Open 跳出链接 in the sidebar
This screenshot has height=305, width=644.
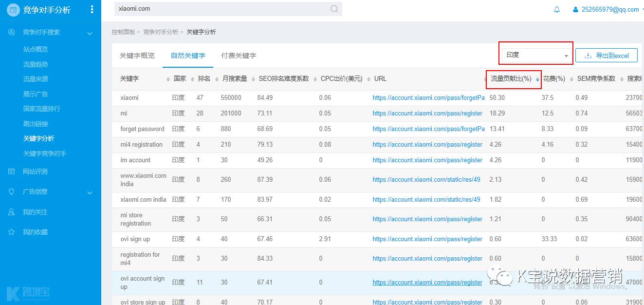click(x=36, y=124)
